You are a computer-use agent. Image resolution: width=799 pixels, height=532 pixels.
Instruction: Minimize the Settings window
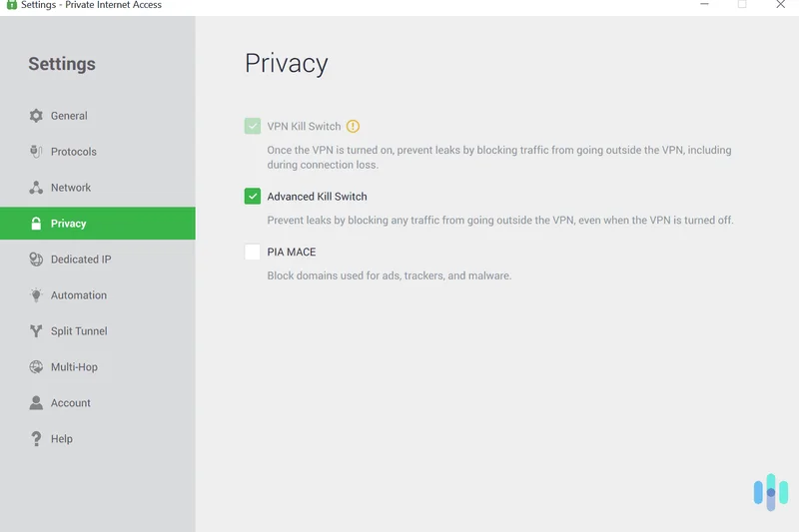[x=704, y=4]
